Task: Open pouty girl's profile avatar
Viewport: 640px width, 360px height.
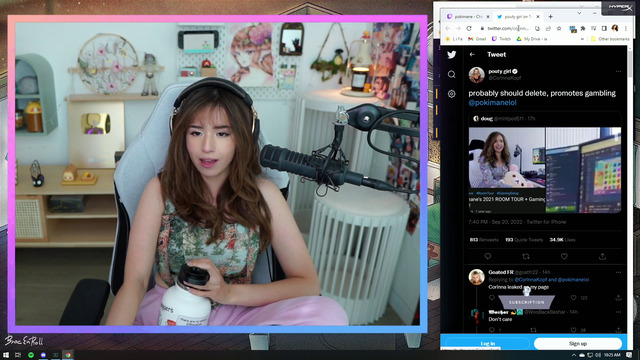Action: (x=476, y=75)
